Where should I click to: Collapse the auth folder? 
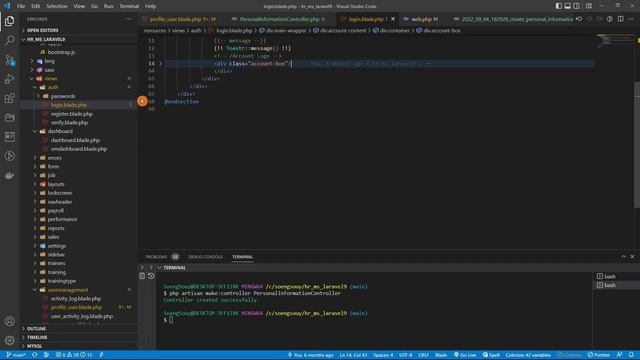(x=53, y=87)
